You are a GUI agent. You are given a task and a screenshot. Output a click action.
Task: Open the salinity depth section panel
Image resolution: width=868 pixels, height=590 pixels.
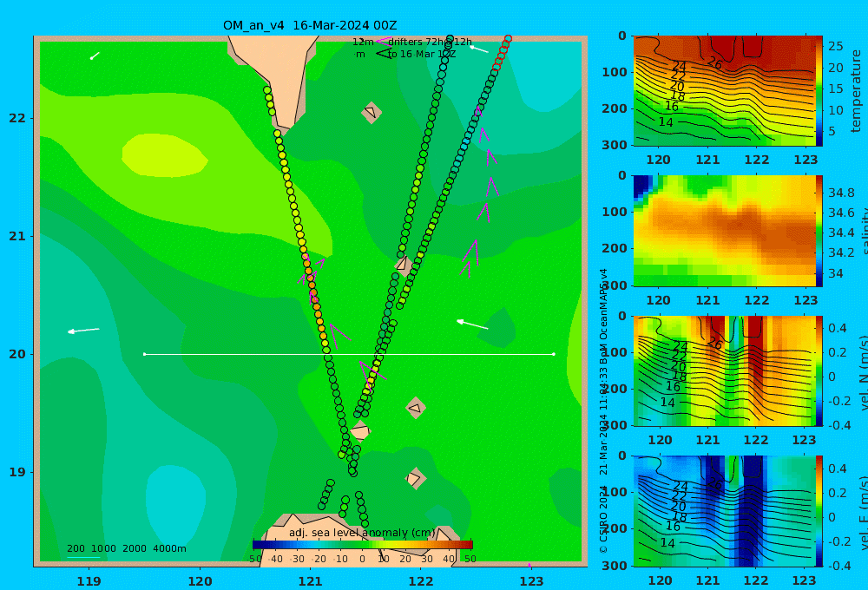pos(724,231)
